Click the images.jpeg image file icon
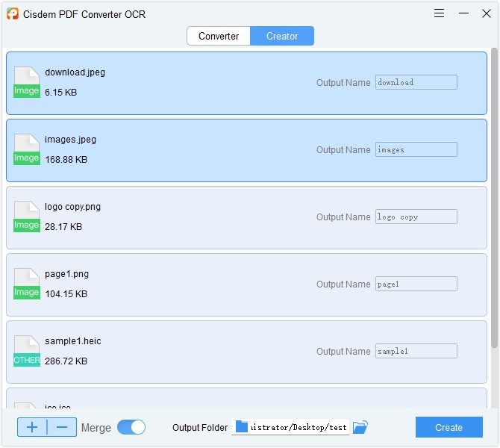The image size is (500, 448). pyautogui.click(x=27, y=149)
